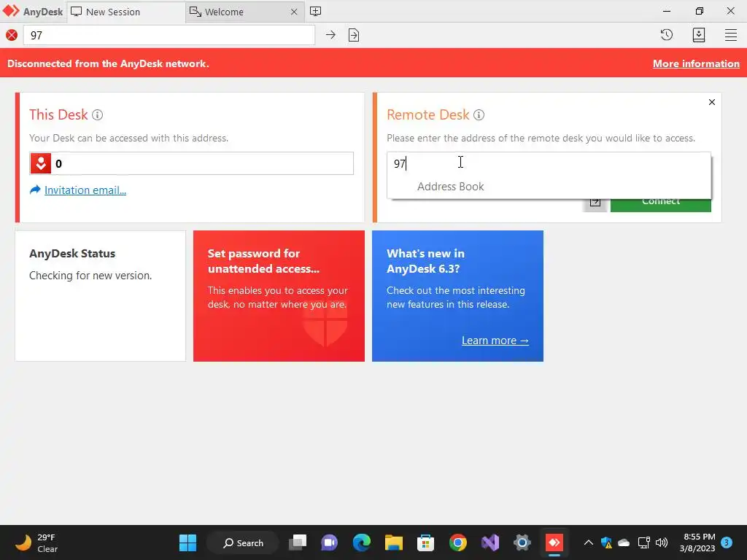Show info for This Desk
Image resolution: width=747 pixels, height=560 pixels.
coord(97,114)
